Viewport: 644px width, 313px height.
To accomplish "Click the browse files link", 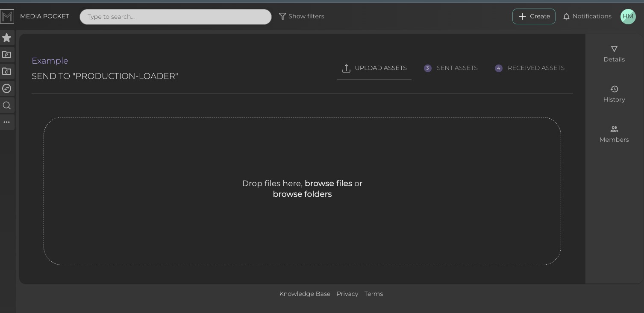I will pos(328,184).
